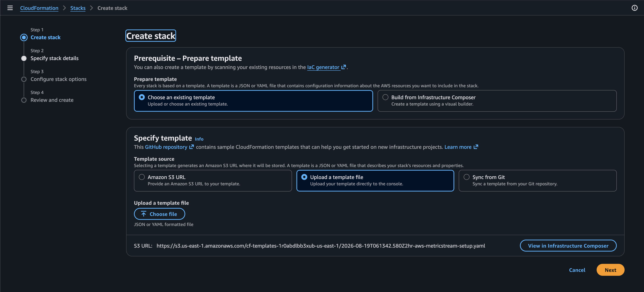Screen dimensions: 644x292
Task: Click the Cancel button
Action: [577, 270]
